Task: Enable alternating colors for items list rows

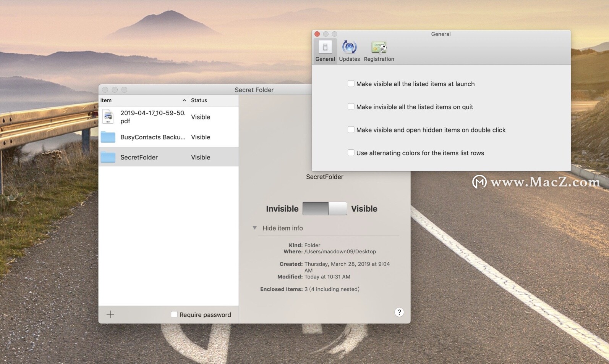Action: pos(351,153)
